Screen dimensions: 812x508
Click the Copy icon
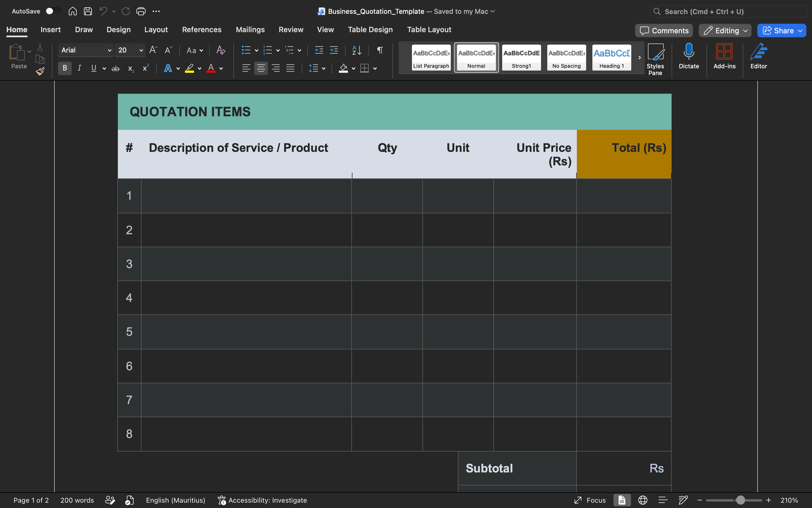point(40,59)
